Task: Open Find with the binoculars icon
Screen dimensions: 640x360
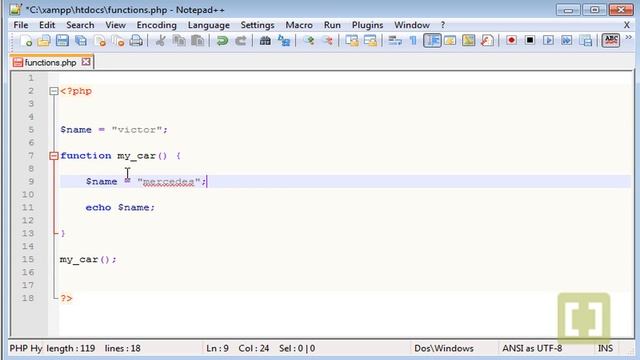Action: pyautogui.click(x=265, y=40)
